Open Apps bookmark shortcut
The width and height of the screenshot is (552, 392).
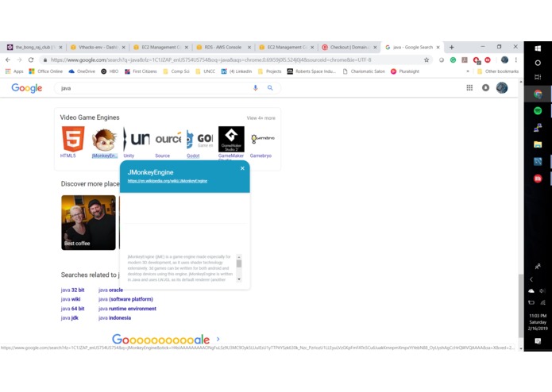pyautogui.click(x=14, y=71)
